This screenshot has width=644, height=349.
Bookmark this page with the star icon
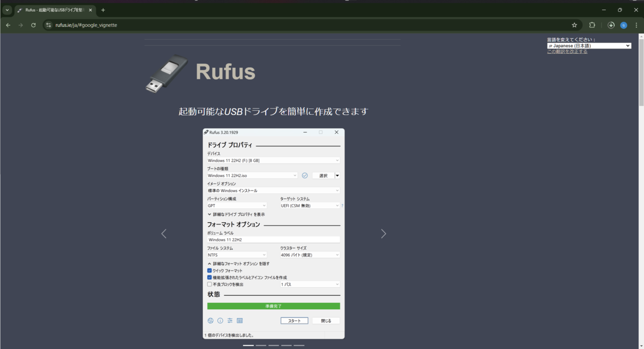(574, 25)
